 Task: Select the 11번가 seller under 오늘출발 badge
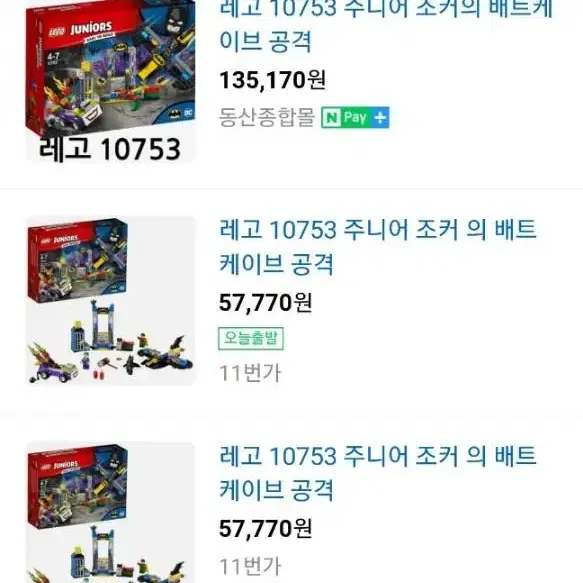pyautogui.click(x=250, y=373)
